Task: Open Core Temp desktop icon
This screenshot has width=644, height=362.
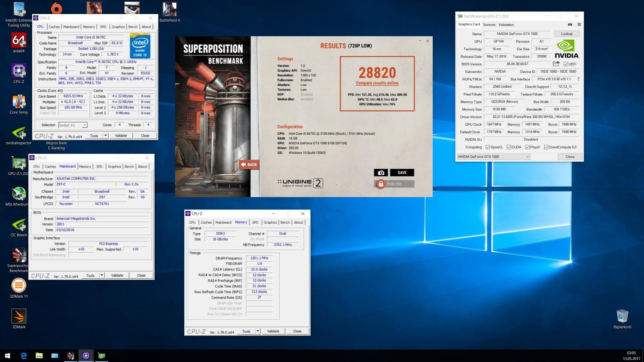Action: tap(19, 104)
